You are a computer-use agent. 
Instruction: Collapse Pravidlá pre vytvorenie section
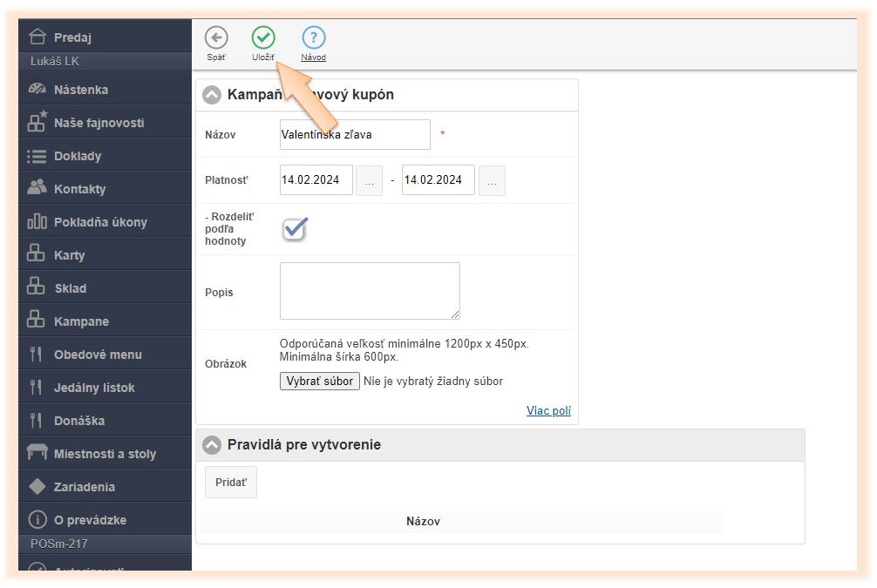[x=212, y=445]
